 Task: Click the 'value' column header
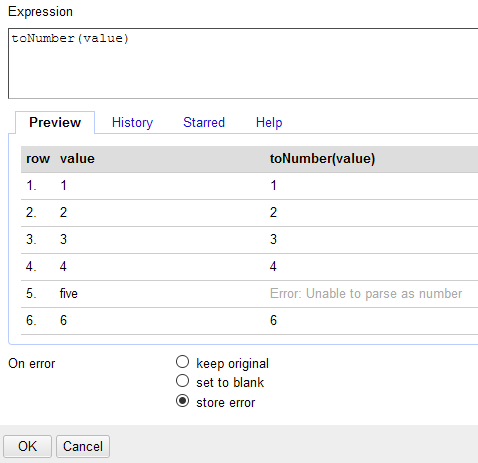tap(77, 159)
